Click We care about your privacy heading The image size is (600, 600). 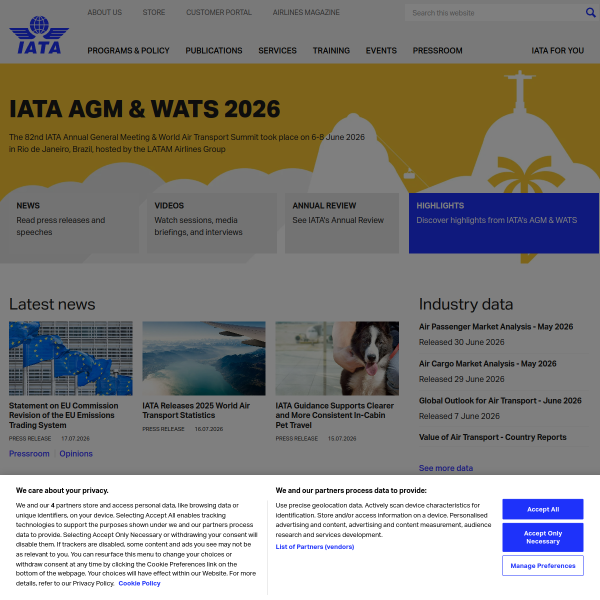tap(62, 491)
